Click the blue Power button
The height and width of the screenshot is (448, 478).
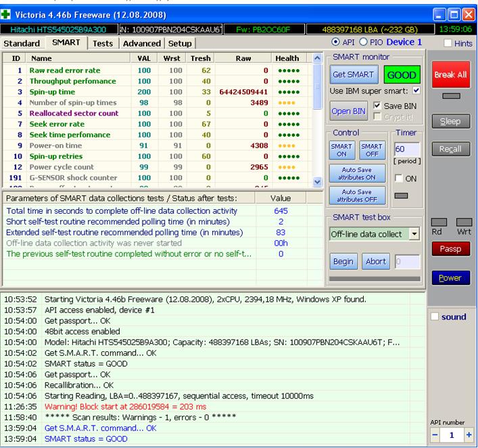pyautogui.click(x=450, y=277)
